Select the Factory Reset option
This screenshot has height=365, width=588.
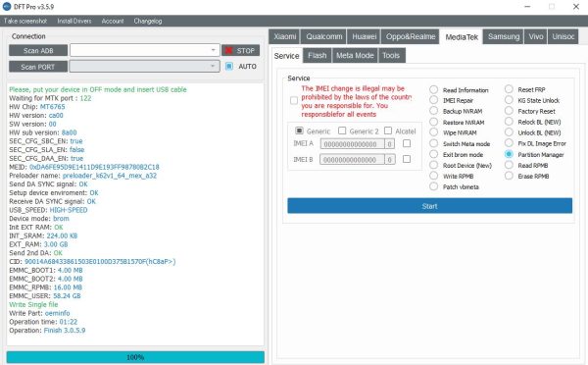click(509, 111)
